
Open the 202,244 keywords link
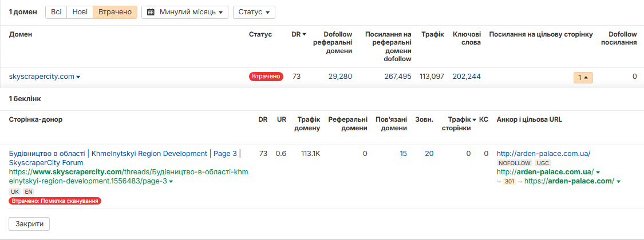point(467,77)
